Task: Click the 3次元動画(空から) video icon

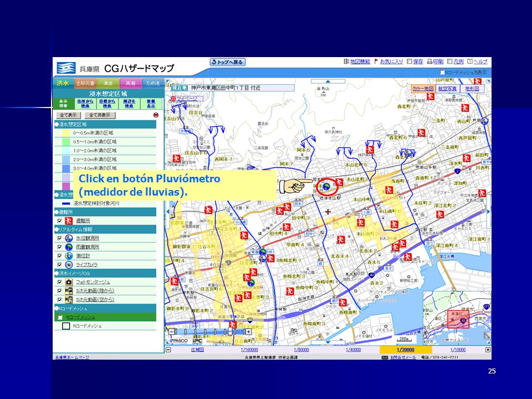Action: coord(69,300)
